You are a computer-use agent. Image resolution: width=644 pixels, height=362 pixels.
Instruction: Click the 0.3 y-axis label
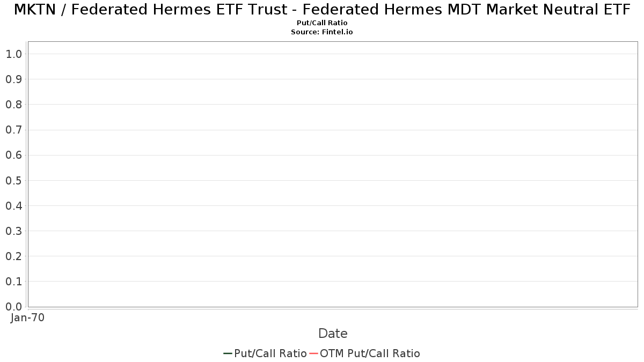point(14,231)
